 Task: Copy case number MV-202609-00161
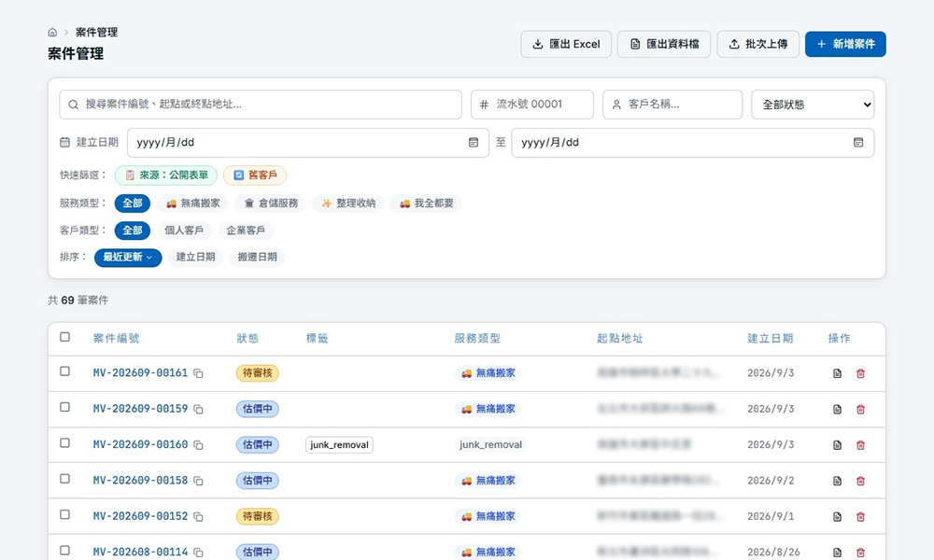pyautogui.click(x=198, y=373)
